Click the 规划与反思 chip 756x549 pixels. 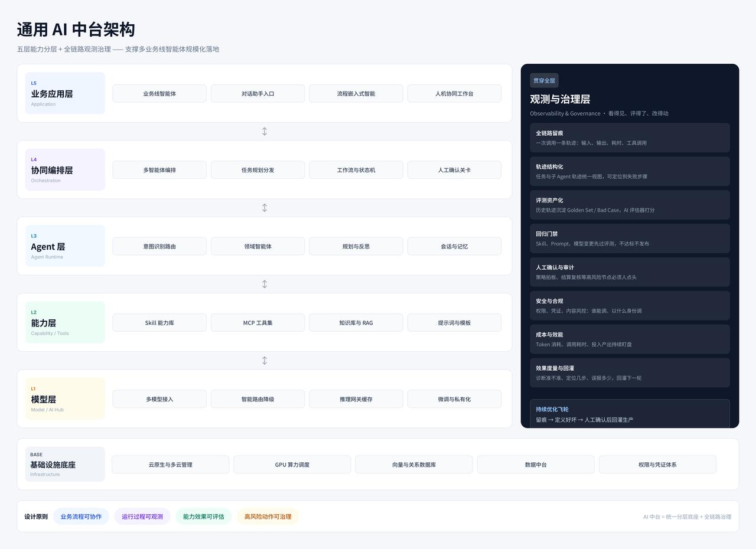[x=356, y=246]
